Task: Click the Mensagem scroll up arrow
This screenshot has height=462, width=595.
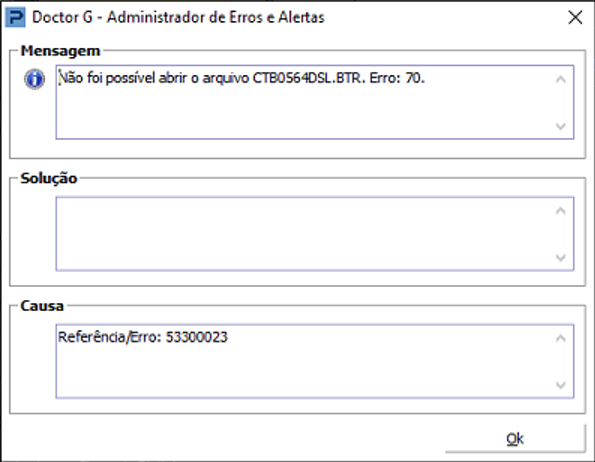Action: pyautogui.click(x=560, y=79)
